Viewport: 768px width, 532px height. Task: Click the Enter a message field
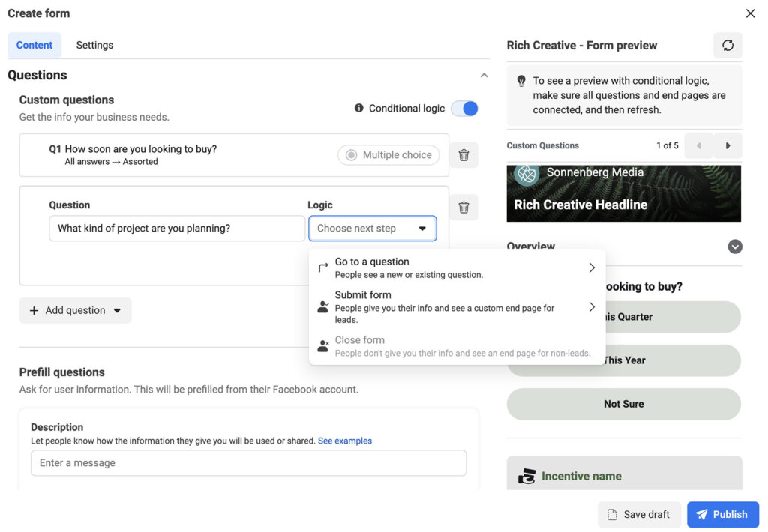pos(248,463)
